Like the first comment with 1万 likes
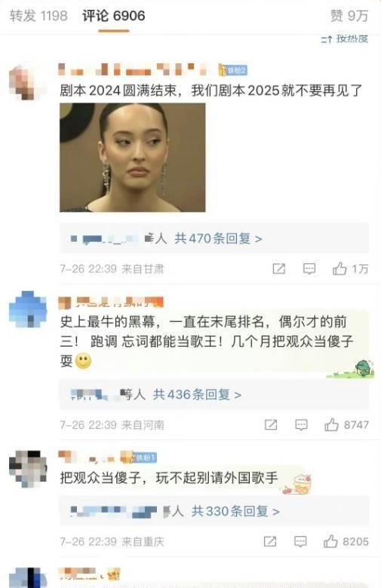Image resolution: width=381 pixels, height=588 pixels. tap(340, 268)
